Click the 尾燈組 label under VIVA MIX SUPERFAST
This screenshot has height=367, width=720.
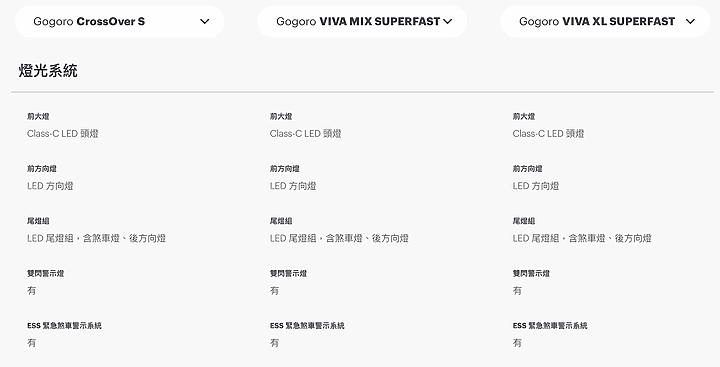[281, 221]
